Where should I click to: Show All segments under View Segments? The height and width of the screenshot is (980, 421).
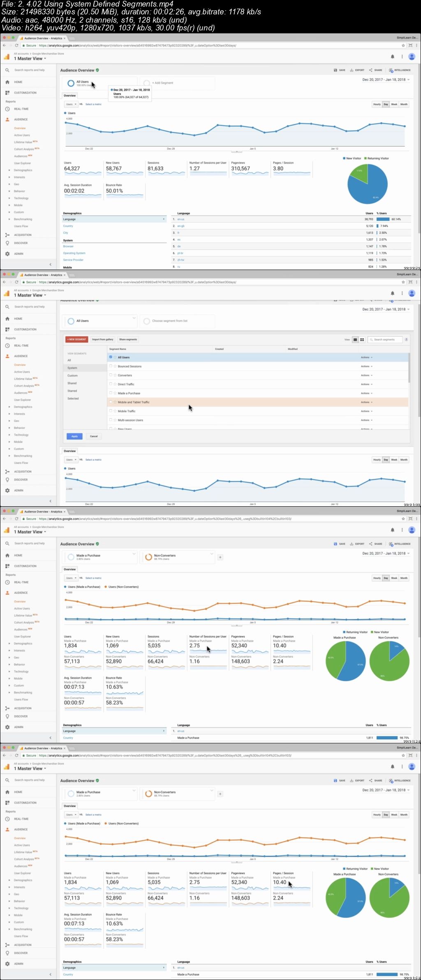(69, 360)
